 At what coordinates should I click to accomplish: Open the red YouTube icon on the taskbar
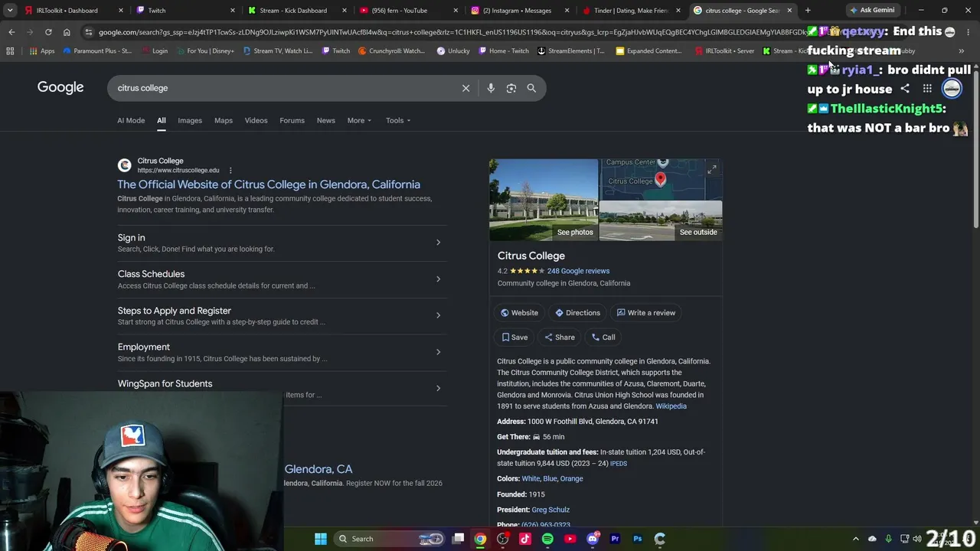(570, 539)
